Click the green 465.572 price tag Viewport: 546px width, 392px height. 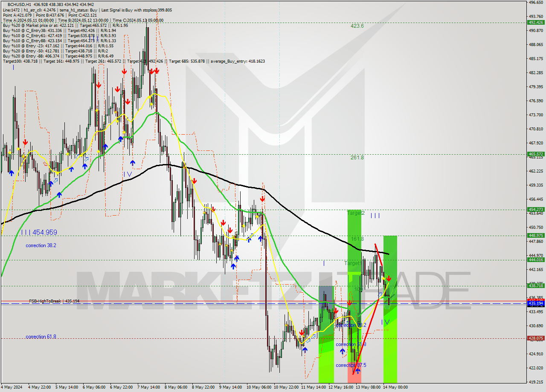coord(536,154)
